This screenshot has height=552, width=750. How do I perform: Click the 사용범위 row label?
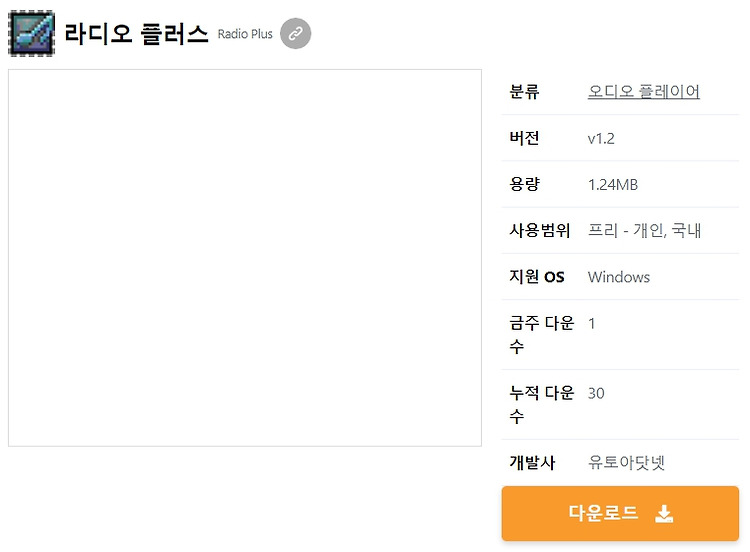pyautogui.click(x=540, y=231)
